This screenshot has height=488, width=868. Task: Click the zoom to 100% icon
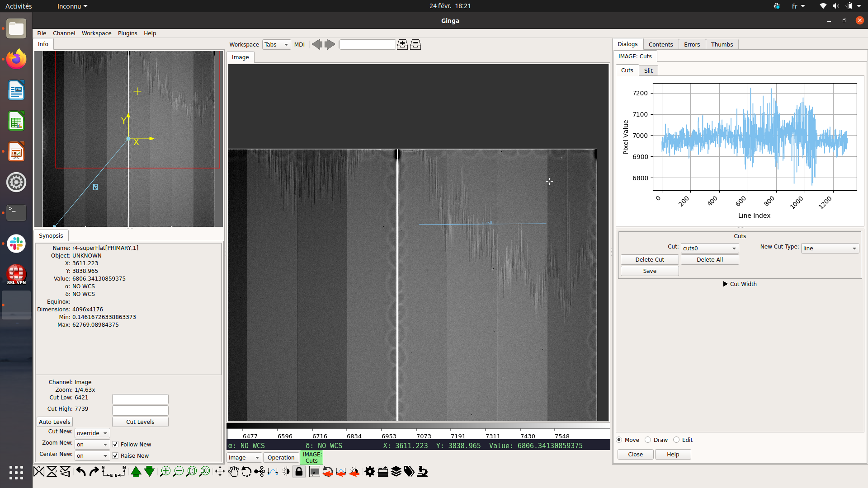pos(205,472)
